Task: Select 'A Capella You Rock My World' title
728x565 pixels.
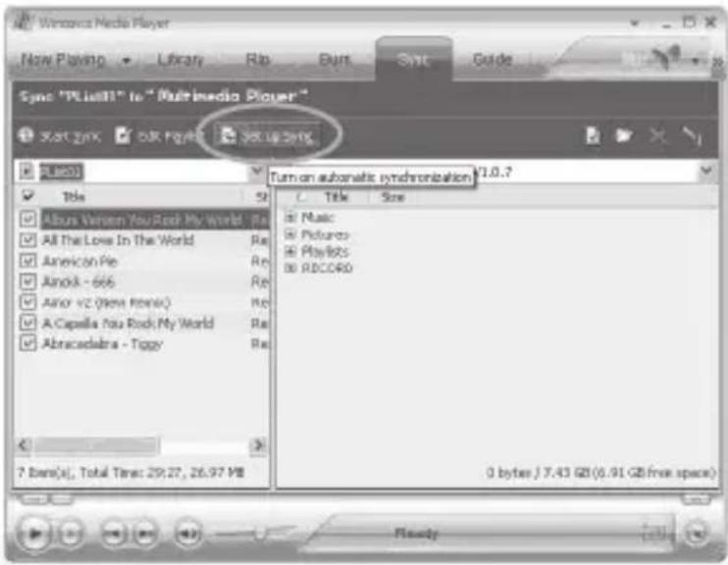Action: (x=128, y=323)
